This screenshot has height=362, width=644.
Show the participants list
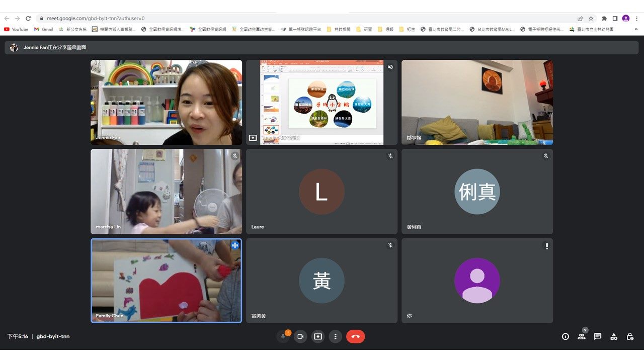[x=581, y=336]
